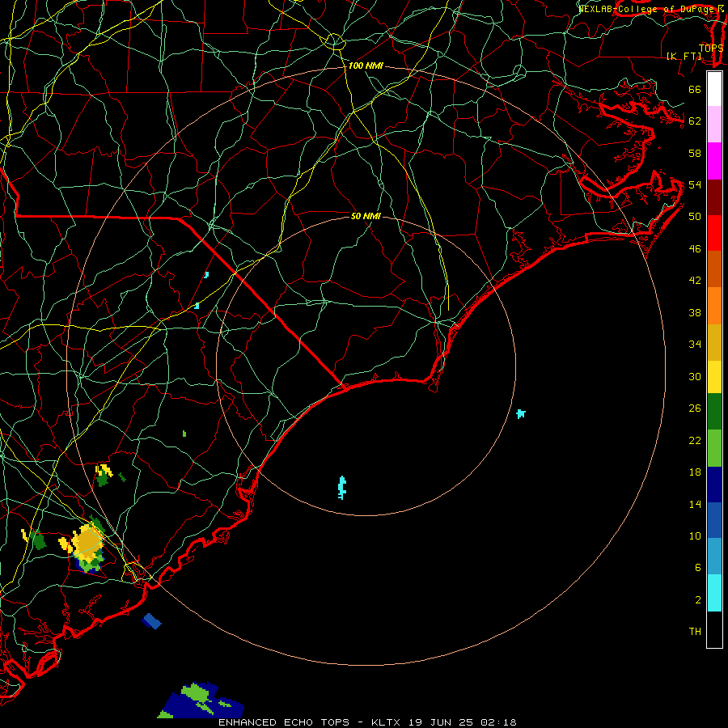Click the 'TOPS' legend title
Image resolution: width=728 pixels, height=728 pixels.
(x=711, y=49)
